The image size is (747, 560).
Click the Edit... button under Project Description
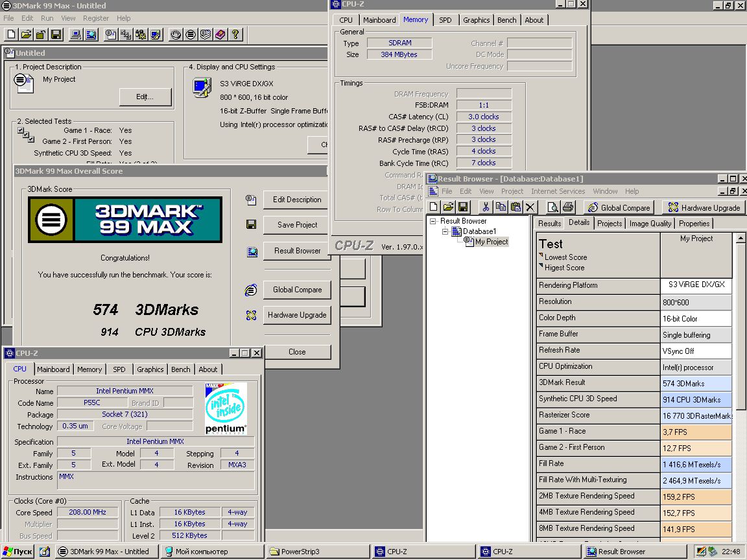point(145,97)
